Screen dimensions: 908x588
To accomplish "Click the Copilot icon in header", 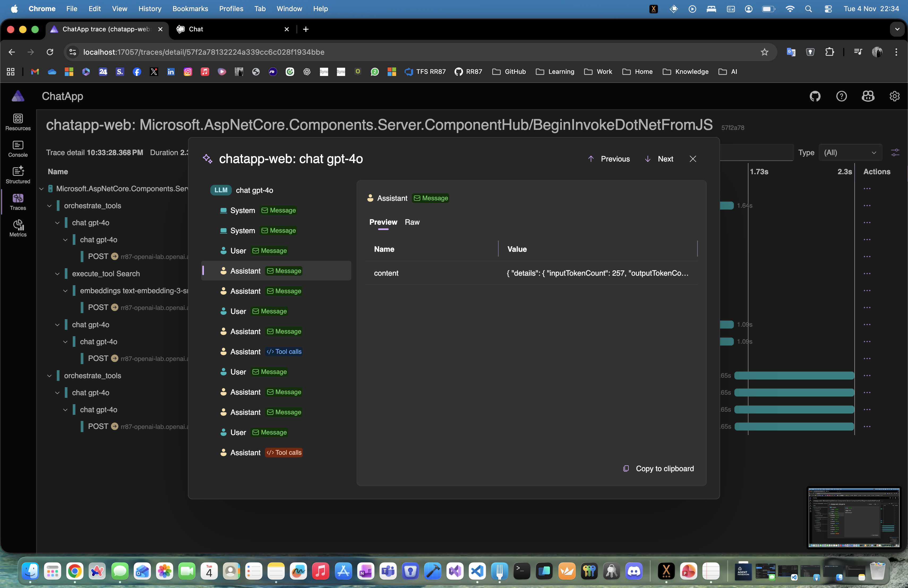I will pyautogui.click(x=868, y=96).
